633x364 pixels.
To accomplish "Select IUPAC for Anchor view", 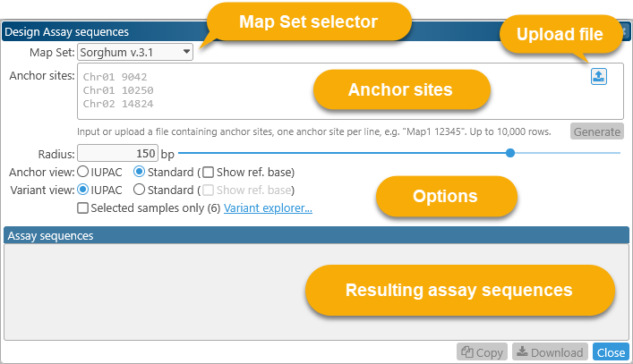I will [x=83, y=172].
